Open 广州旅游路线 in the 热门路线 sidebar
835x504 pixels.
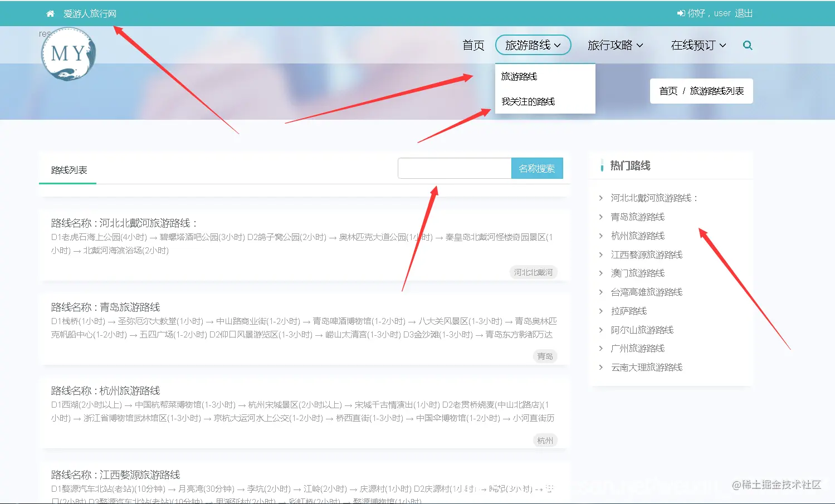tap(638, 348)
